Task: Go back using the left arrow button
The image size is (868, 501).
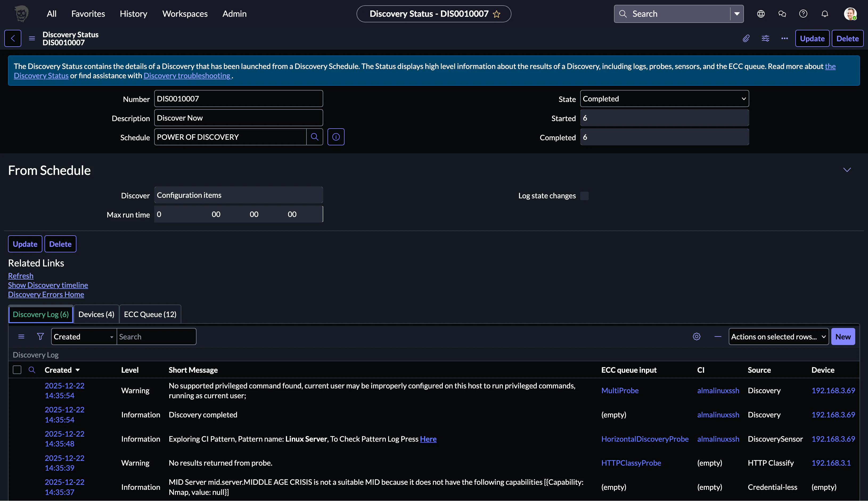Action: [x=13, y=38]
